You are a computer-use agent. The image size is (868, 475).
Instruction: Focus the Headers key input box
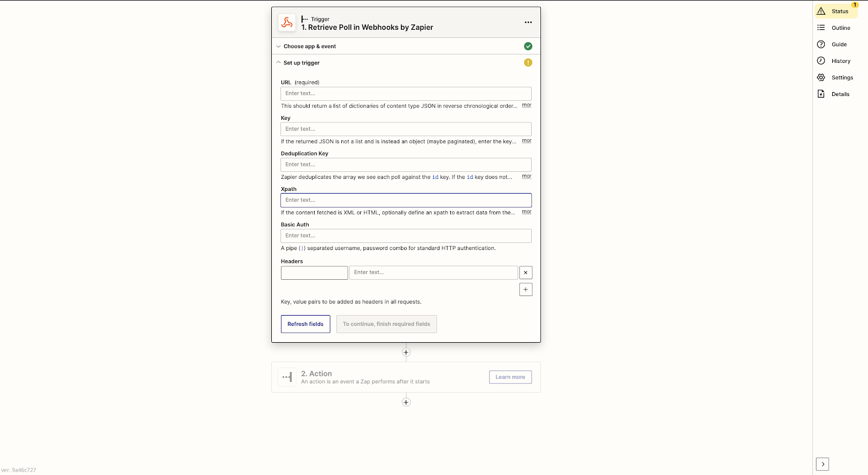click(314, 273)
